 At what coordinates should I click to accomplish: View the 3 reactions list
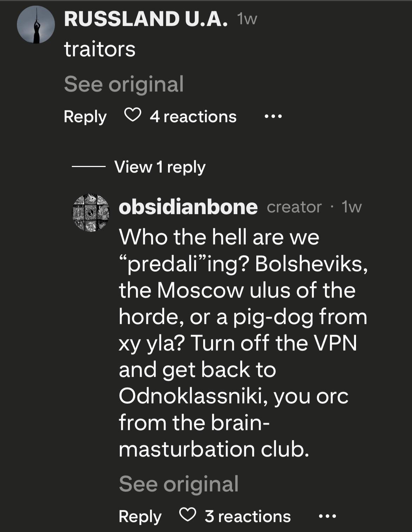[248, 516]
